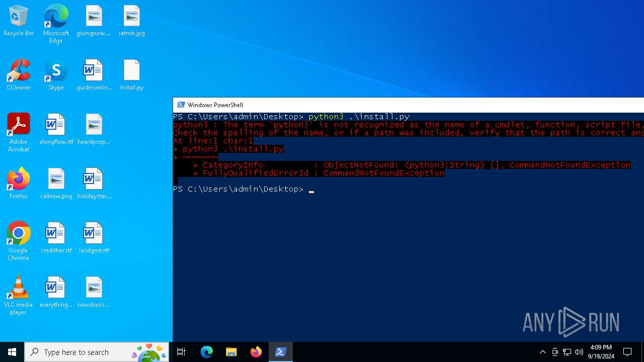The width and height of the screenshot is (644, 362).
Task: Open the notification center
Action: tap(627, 352)
